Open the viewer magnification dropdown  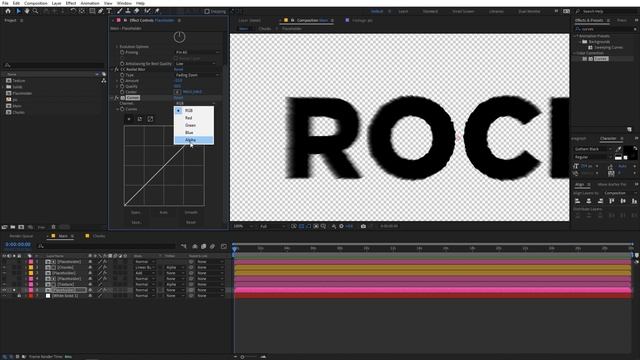(x=242, y=226)
